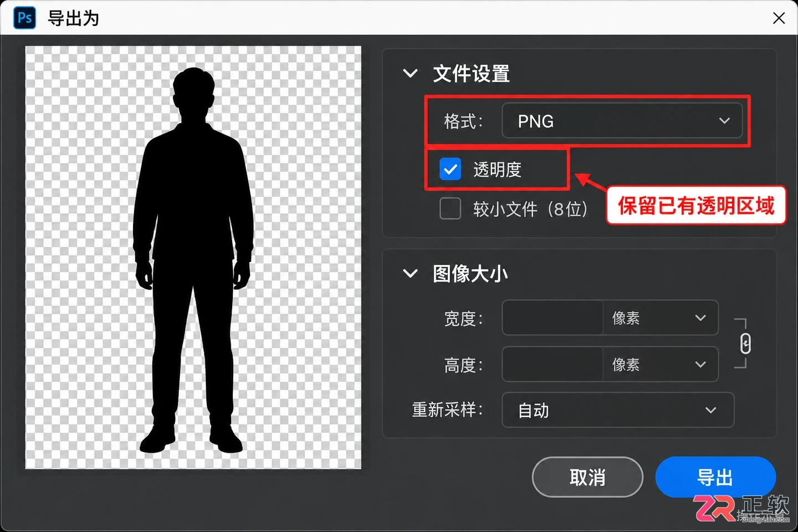Click the 透明度 label text
This screenshot has height=532, width=798.
pyautogui.click(x=498, y=170)
